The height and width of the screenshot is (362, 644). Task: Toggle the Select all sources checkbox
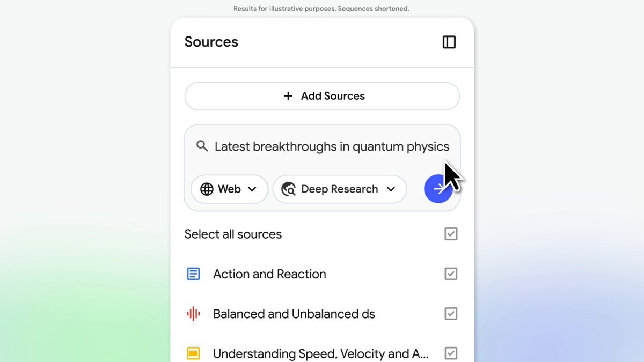pyautogui.click(x=451, y=234)
